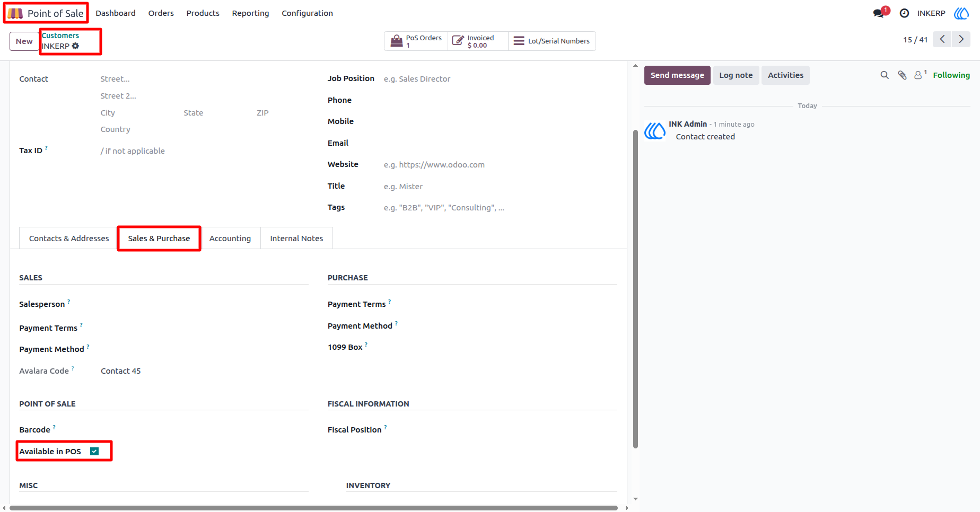980x512 pixels.
Task: Open the Invoiced smart button
Action: (x=478, y=41)
